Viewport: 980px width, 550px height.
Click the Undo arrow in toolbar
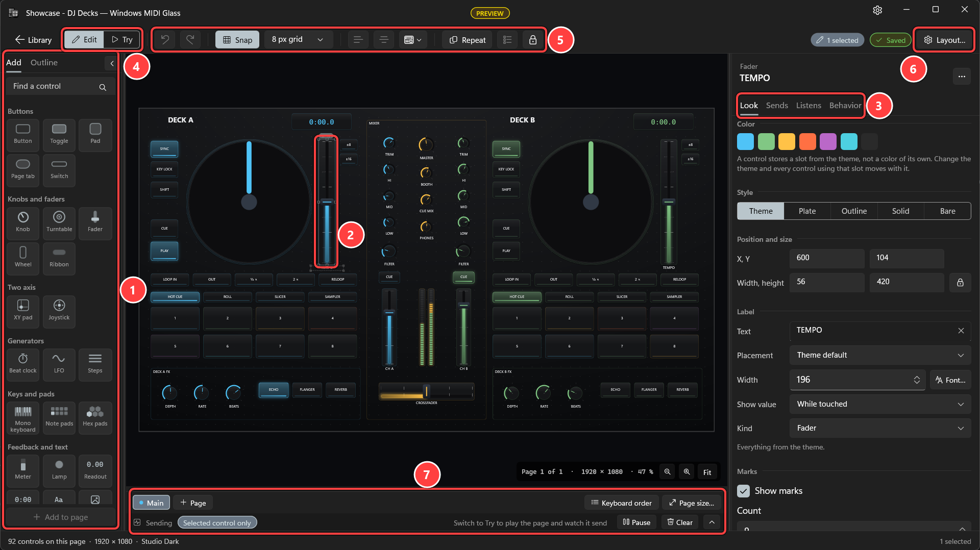165,40
